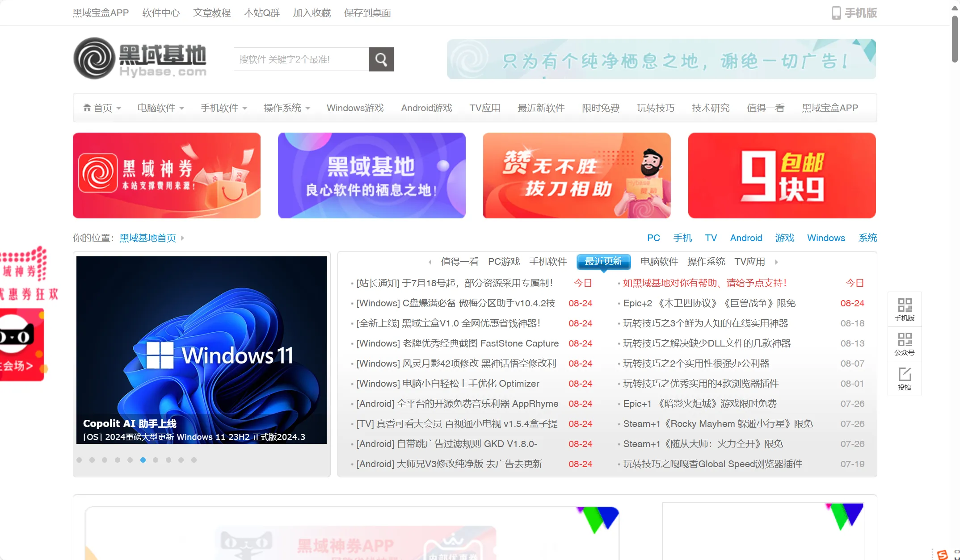Open the 公众号 QR code sidebar icon
Viewport: 960px width, 560px height.
coord(905,344)
